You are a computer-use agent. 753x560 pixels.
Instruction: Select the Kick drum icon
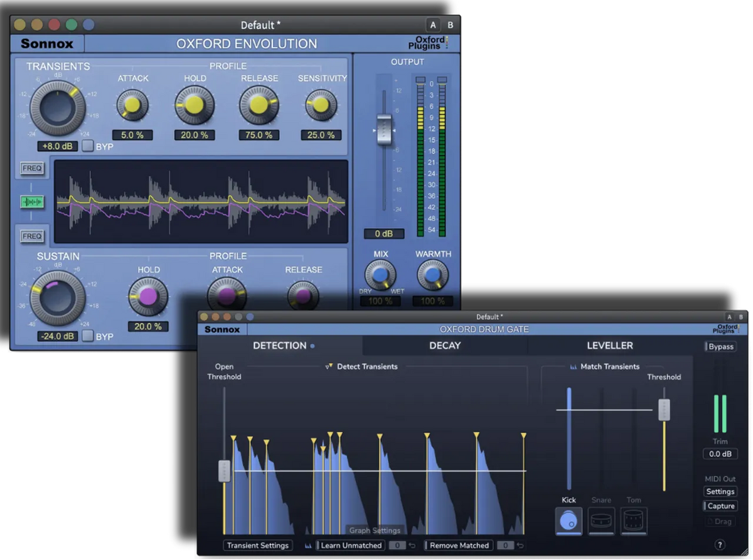[x=568, y=521]
